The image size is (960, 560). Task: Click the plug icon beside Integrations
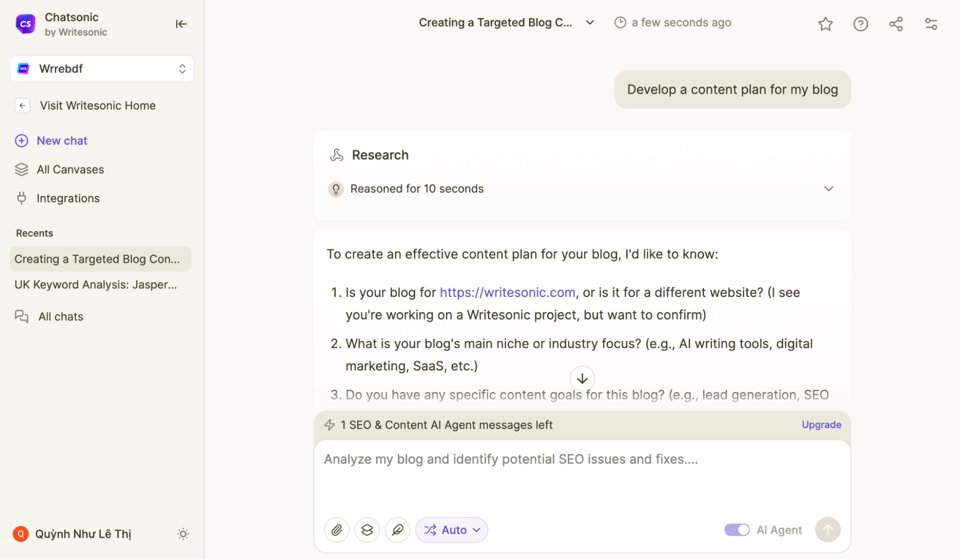(22, 198)
